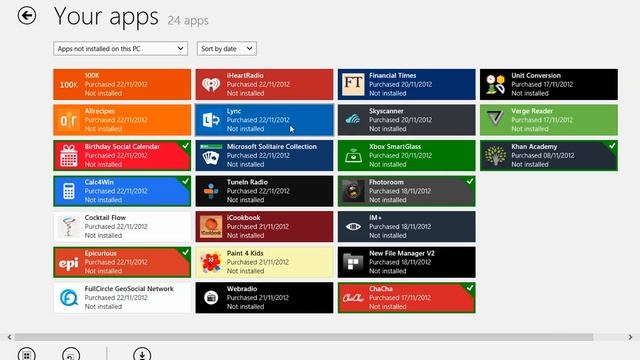Screen dimensions: 640x360
Task: Click the Khan Academy tree icon
Action: (496, 156)
